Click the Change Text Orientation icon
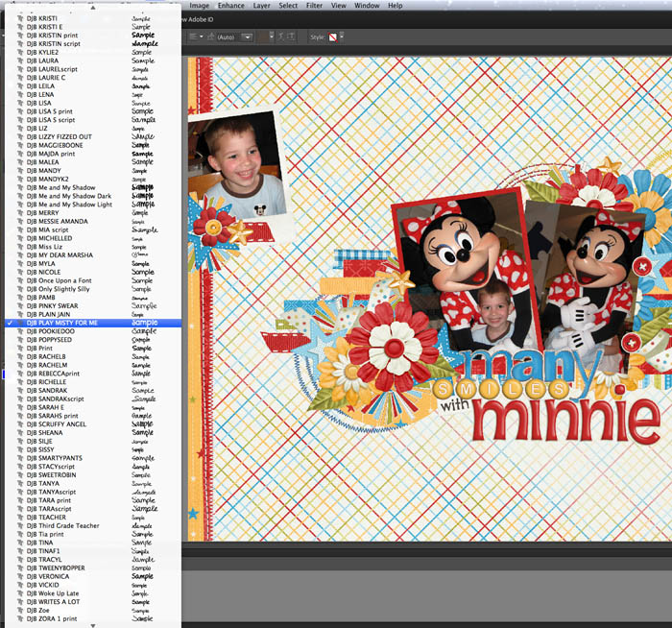This screenshot has height=628, width=672. [x=291, y=36]
